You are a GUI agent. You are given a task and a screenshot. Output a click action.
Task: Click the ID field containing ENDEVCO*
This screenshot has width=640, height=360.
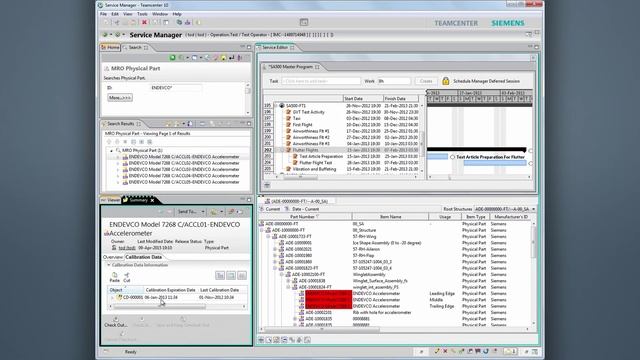coord(176,88)
